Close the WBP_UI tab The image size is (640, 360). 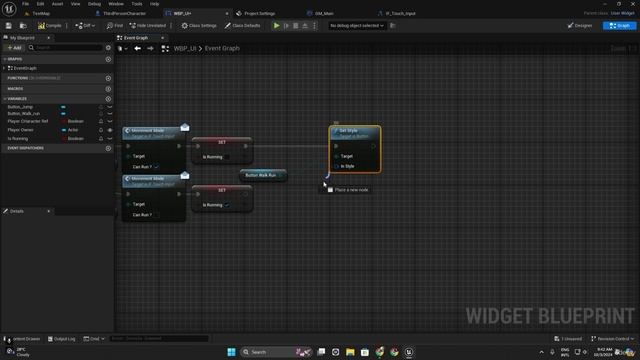(227, 13)
